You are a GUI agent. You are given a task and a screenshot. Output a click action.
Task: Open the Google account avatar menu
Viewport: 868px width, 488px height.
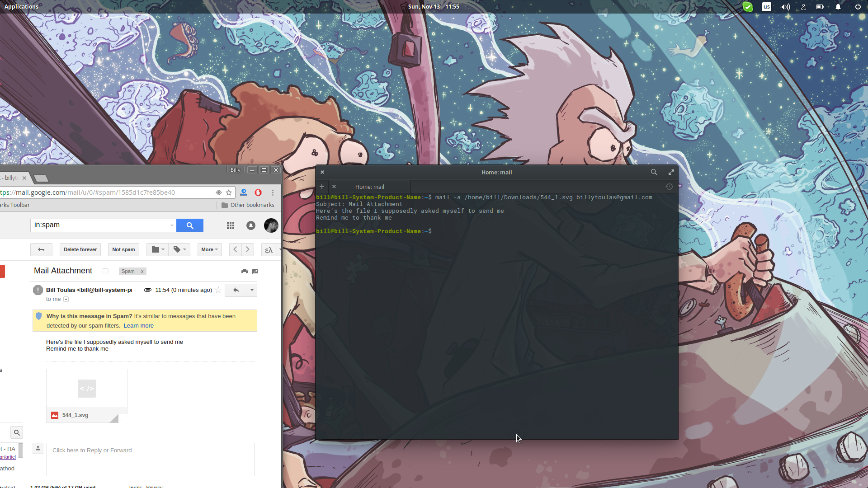tap(271, 225)
